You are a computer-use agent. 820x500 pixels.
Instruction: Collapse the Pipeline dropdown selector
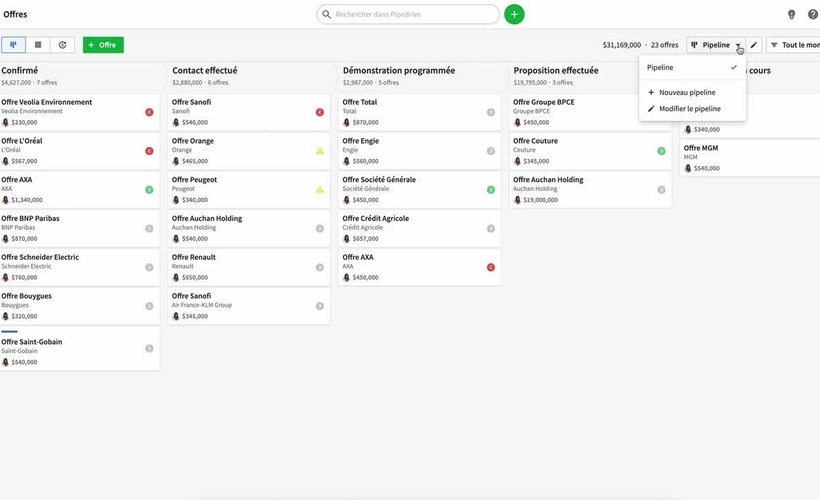716,45
